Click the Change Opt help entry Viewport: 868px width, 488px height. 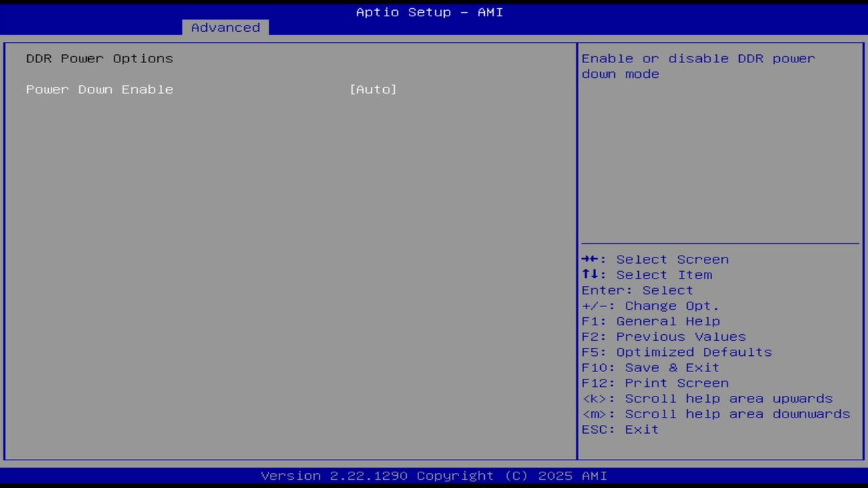pos(649,306)
